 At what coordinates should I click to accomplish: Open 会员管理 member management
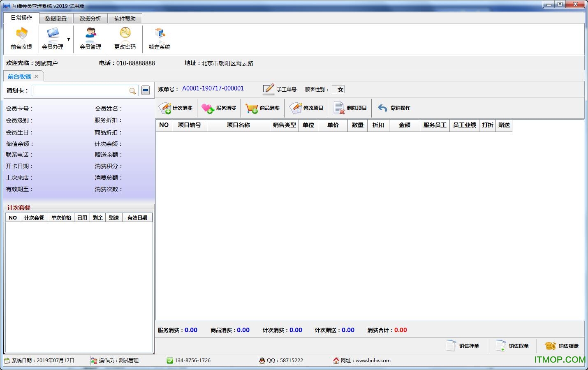90,38
